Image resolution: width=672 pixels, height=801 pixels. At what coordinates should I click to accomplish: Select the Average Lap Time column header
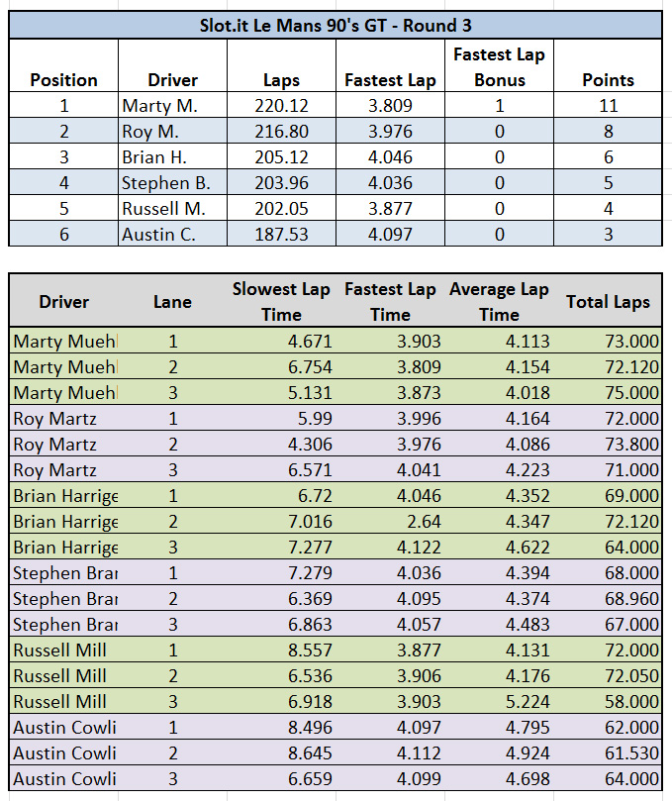coord(499,301)
